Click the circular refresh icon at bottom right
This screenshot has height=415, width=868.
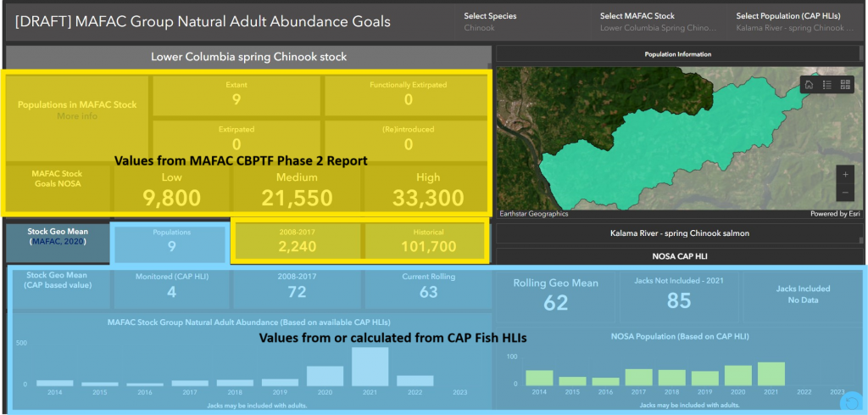coord(852,401)
